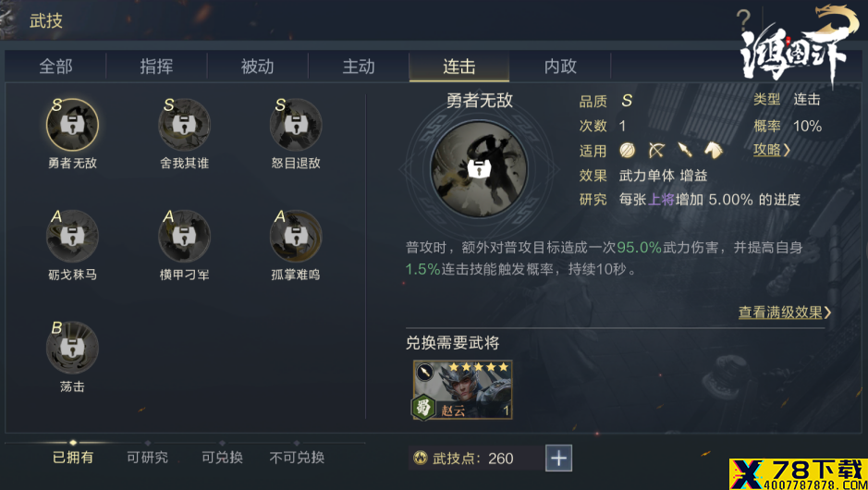Open the 赵云 general card
The image size is (868, 490).
click(x=463, y=390)
